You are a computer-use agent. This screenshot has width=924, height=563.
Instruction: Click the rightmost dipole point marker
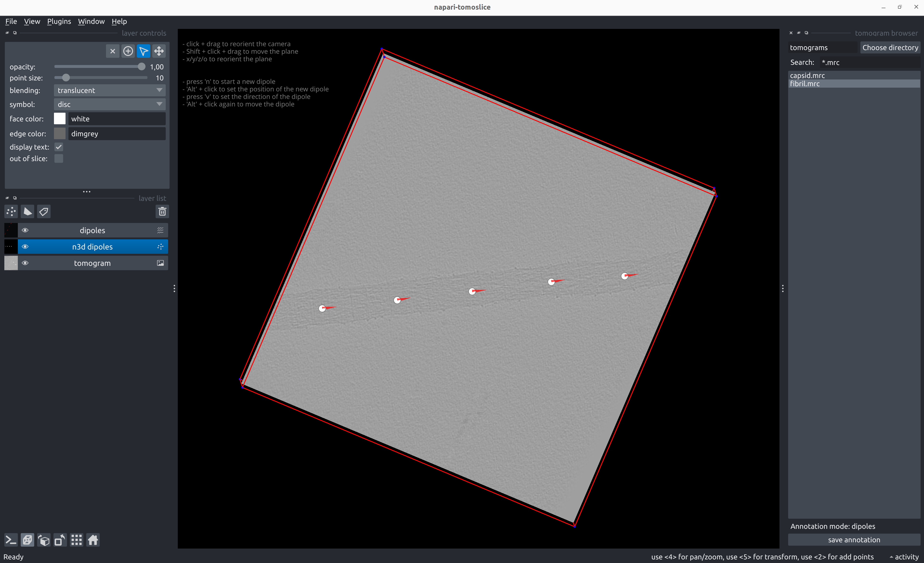pos(624,276)
